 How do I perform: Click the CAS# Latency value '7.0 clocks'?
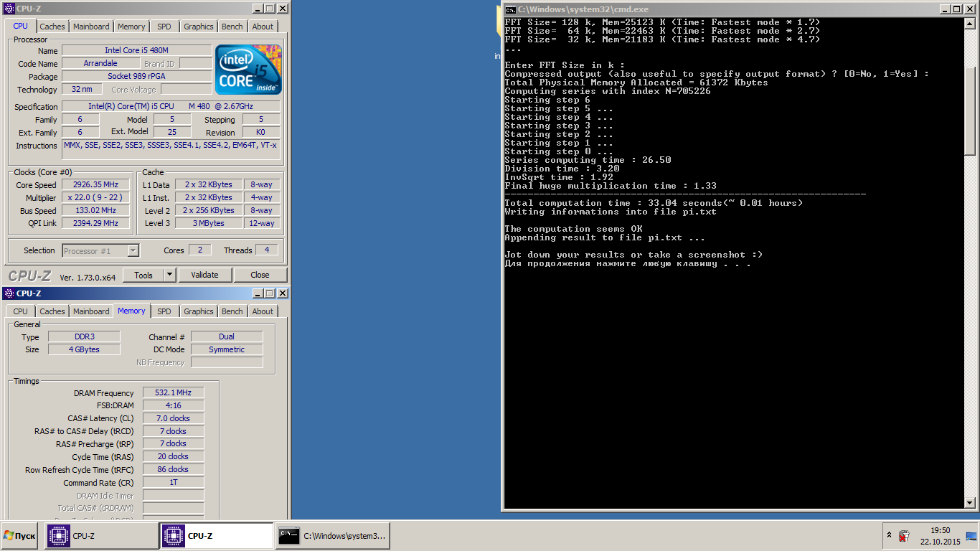(x=174, y=418)
